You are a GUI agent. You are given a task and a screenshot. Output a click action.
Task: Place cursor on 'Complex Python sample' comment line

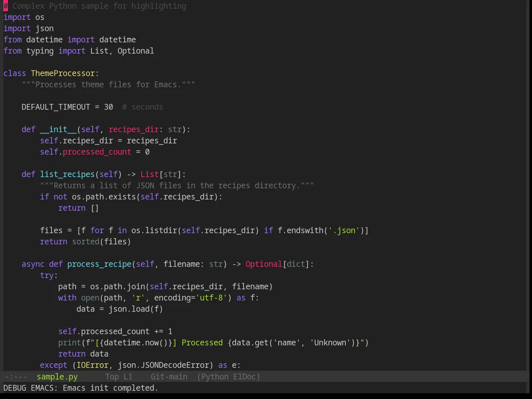tap(95, 6)
